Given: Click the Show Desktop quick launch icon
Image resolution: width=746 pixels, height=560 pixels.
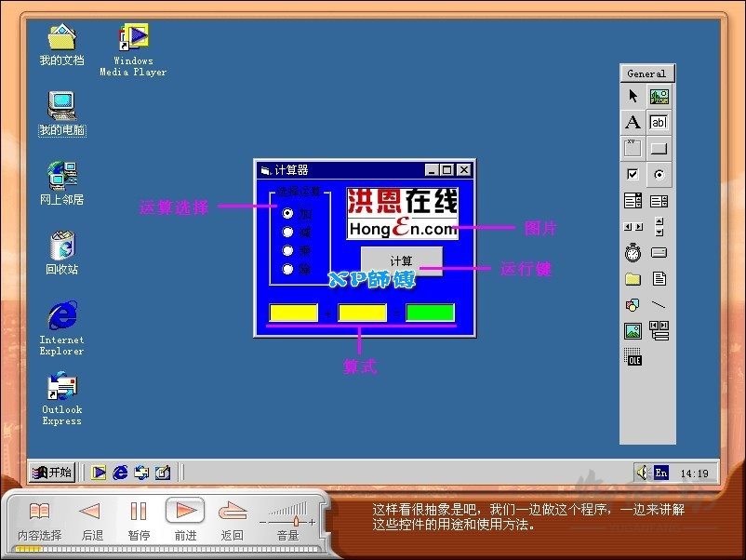Looking at the screenshot, I should [x=163, y=473].
